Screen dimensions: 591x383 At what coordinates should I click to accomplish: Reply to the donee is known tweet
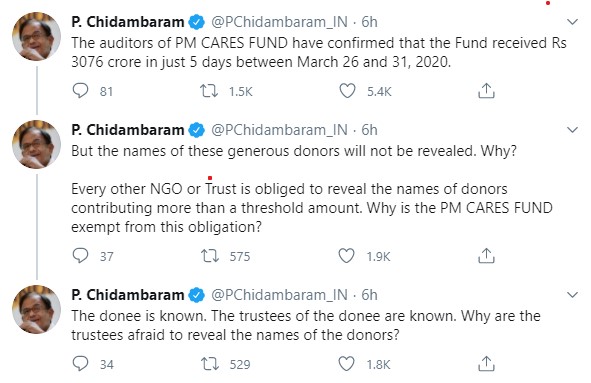[x=80, y=364]
